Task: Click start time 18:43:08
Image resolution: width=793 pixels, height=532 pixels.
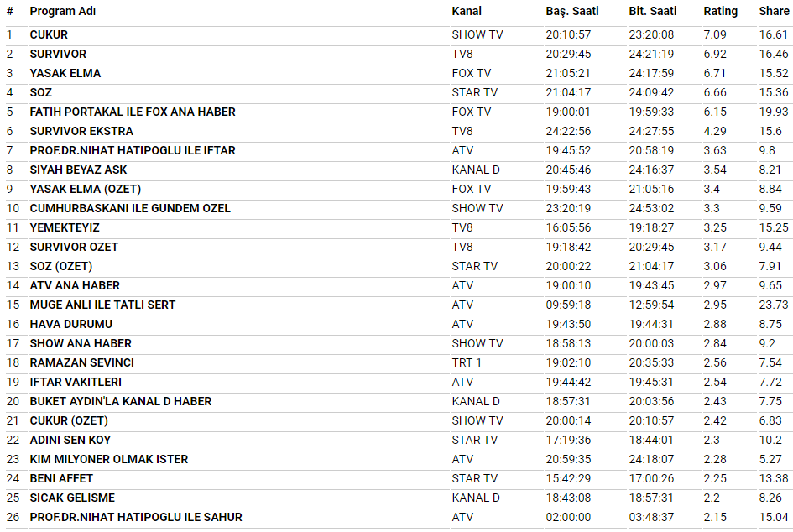Action: 568,498
